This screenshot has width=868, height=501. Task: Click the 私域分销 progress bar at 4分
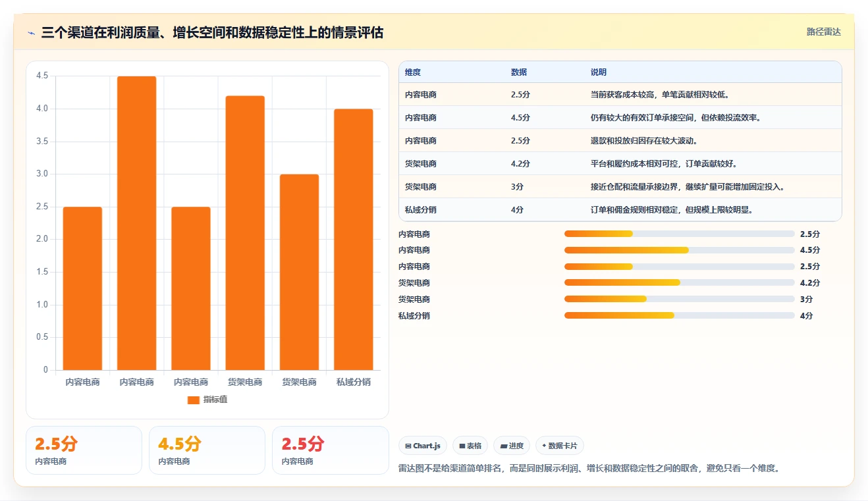pos(680,315)
